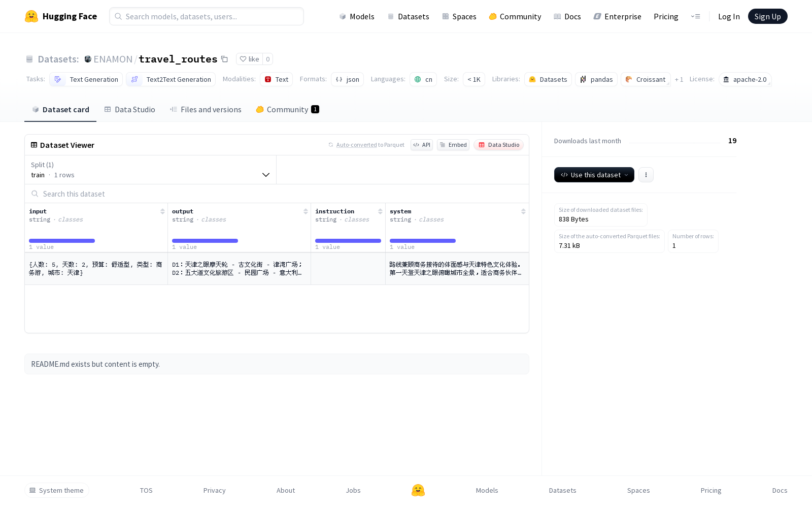Select the json format tag
The image size is (812, 508).
(347, 79)
